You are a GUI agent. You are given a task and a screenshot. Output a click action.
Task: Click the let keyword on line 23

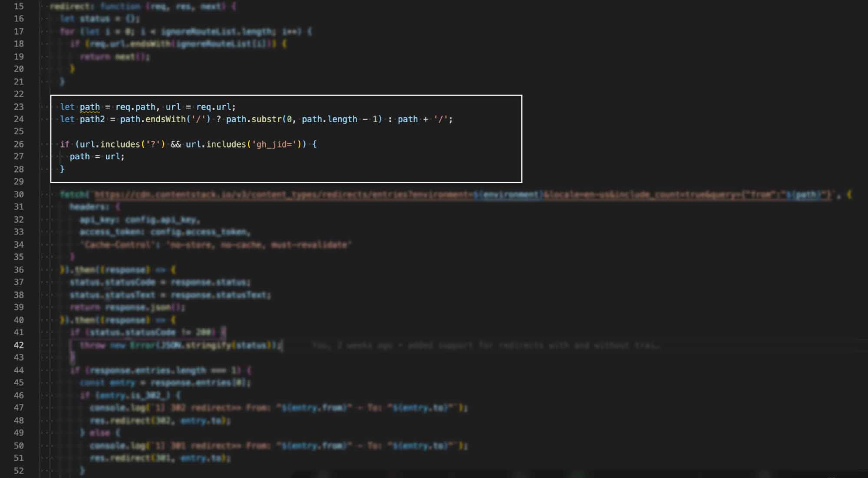pos(67,107)
